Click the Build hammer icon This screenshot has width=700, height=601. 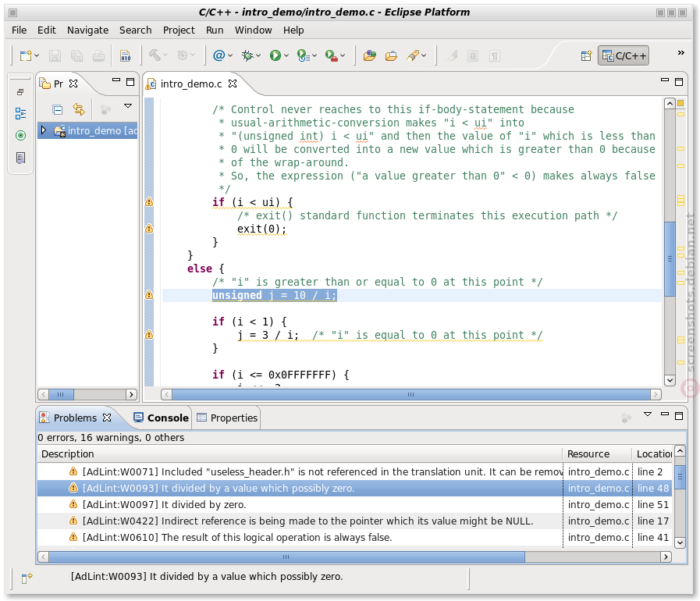pyautogui.click(x=155, y=55)
